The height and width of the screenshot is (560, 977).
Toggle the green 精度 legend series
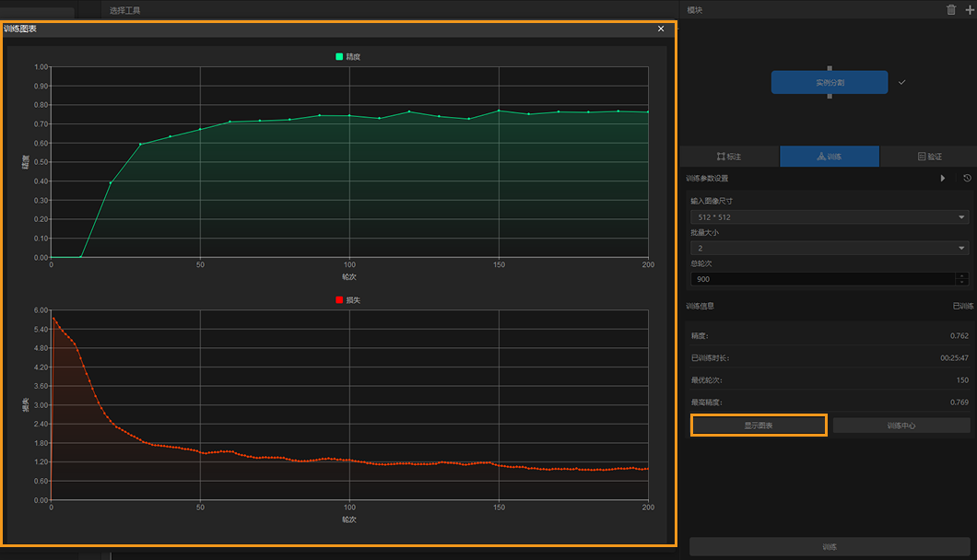pos(347,57)
